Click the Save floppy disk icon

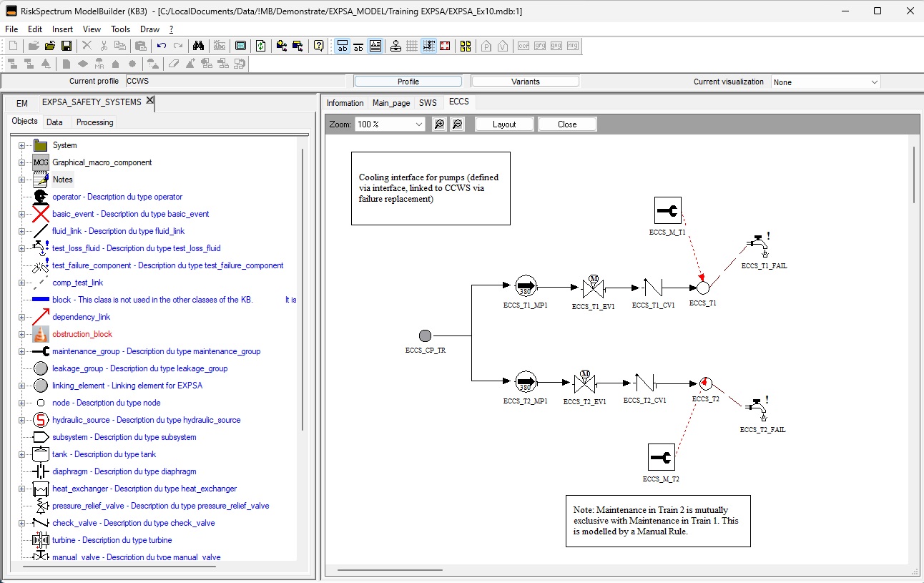pyautogui.click(x=67, y=46)
